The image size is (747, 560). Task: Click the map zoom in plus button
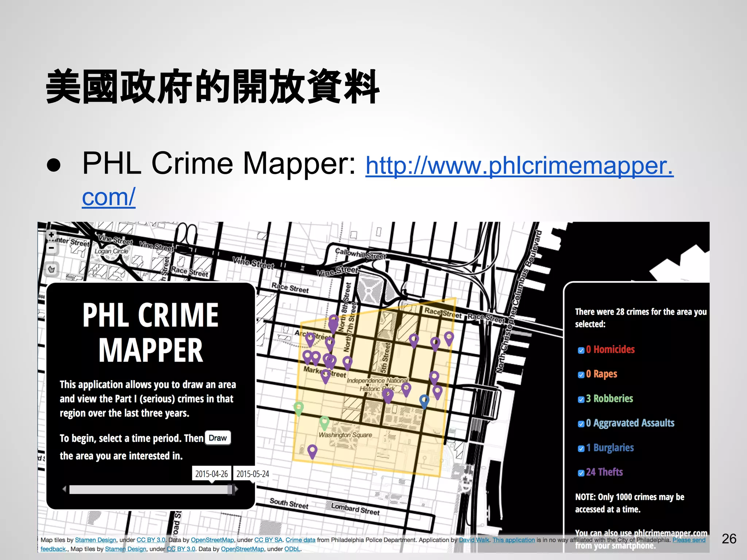[51, 235]
